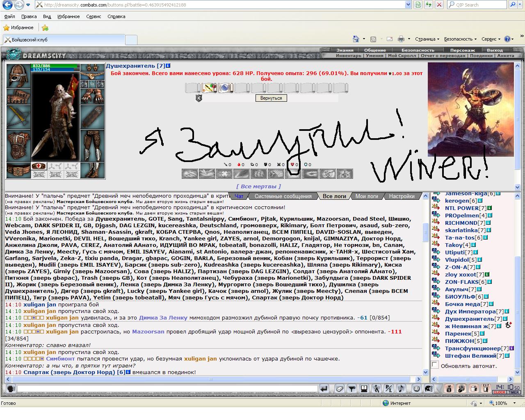Toggle Обновлять автомат. checkbox
This screenshot has width=525, height=420.
[435, 365]
